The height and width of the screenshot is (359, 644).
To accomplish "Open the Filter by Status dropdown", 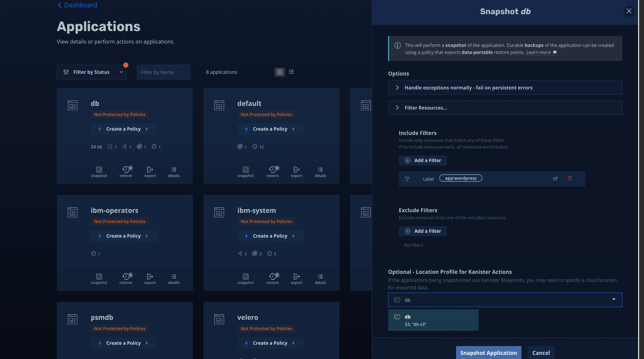I will click(x=91, y=72).
